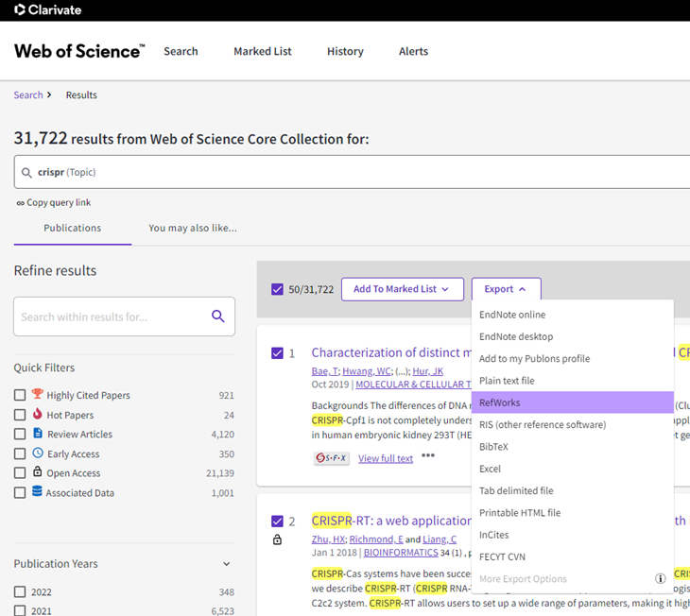The width and height of the screenshot is (690, 616).
Task: Click the Associated Data database icon
Action: (x=38, y=491)
